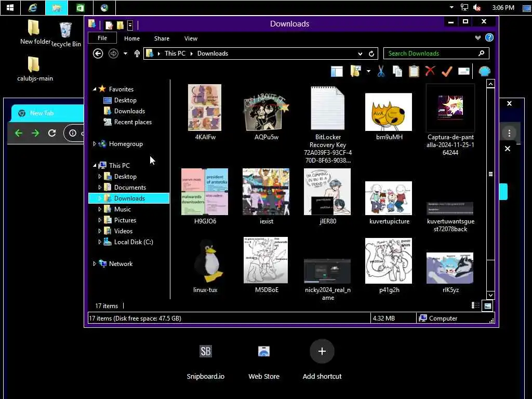Click scroll up arrow in file list
This screenshot has width=532, height=399.
(x=490, y=84)
